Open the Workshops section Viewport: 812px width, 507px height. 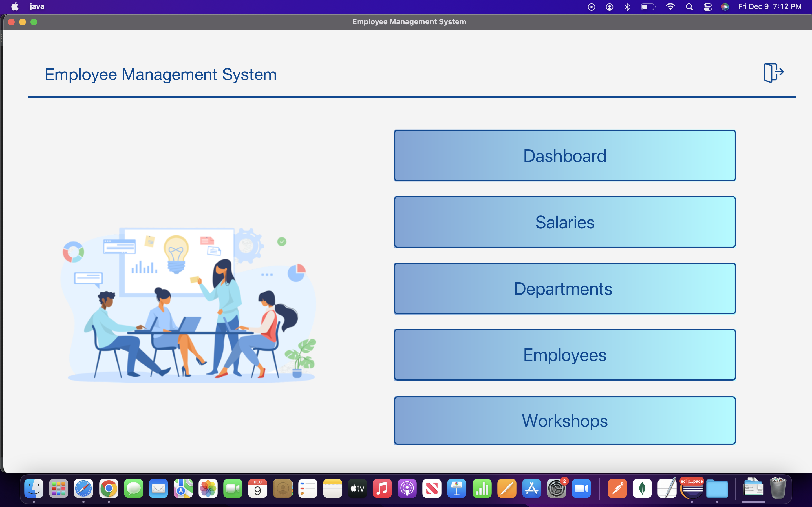[565, 421]
